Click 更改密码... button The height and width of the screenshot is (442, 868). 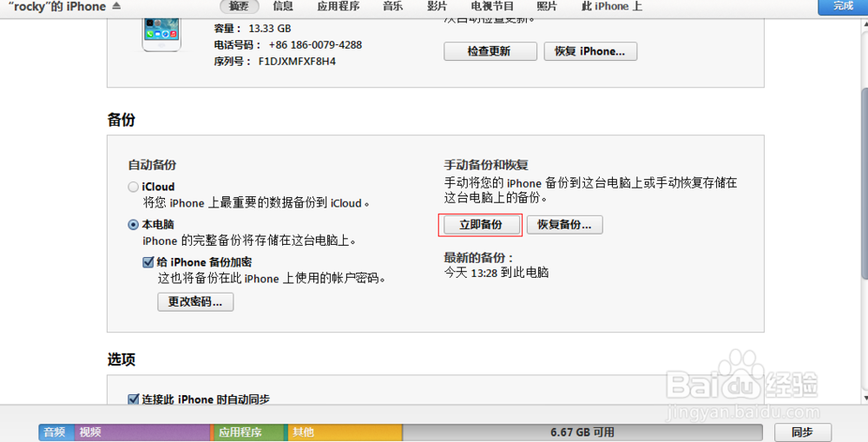(195, 302)
